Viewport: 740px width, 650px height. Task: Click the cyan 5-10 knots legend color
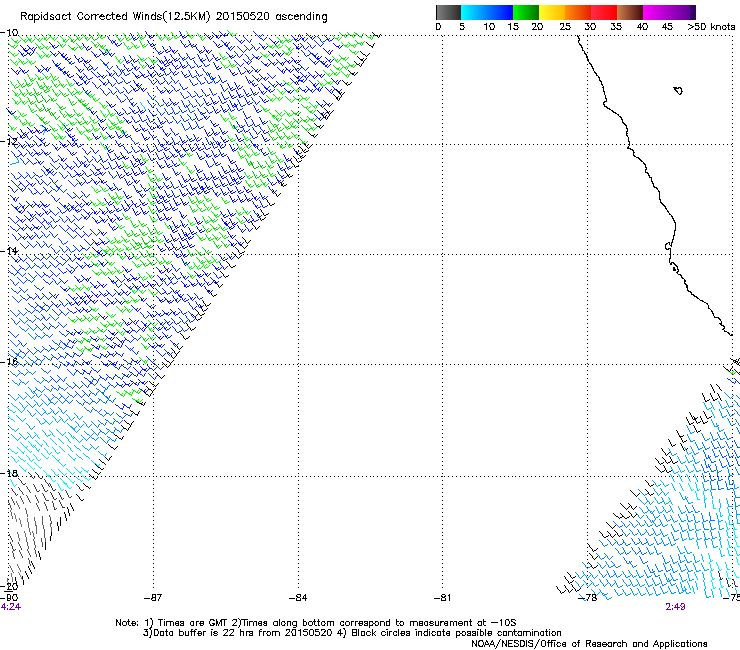(x=473, y=12)
